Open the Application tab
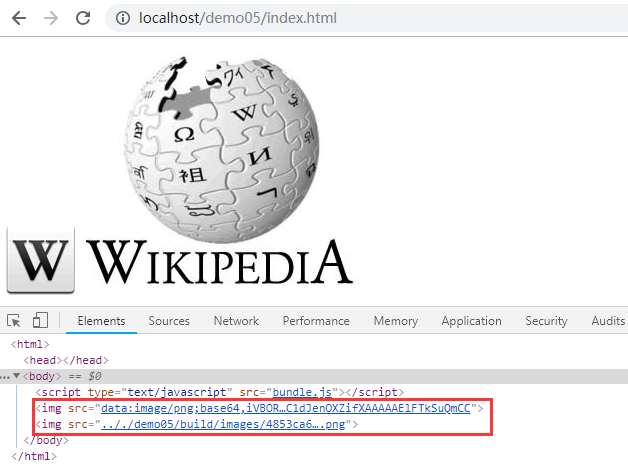The width and height of the screenshot is (628, 464). [x=471, y=321]
